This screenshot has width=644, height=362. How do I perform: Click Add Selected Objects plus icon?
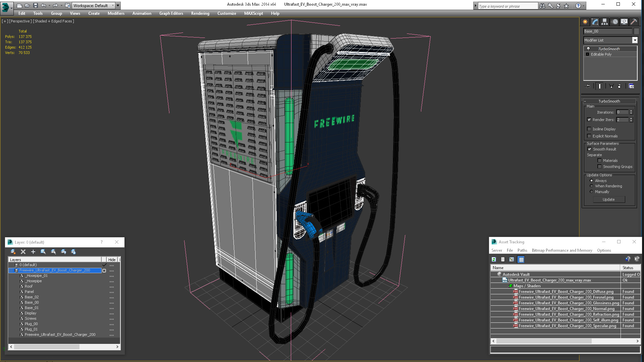pyautogui.click(x=33, y=252)
